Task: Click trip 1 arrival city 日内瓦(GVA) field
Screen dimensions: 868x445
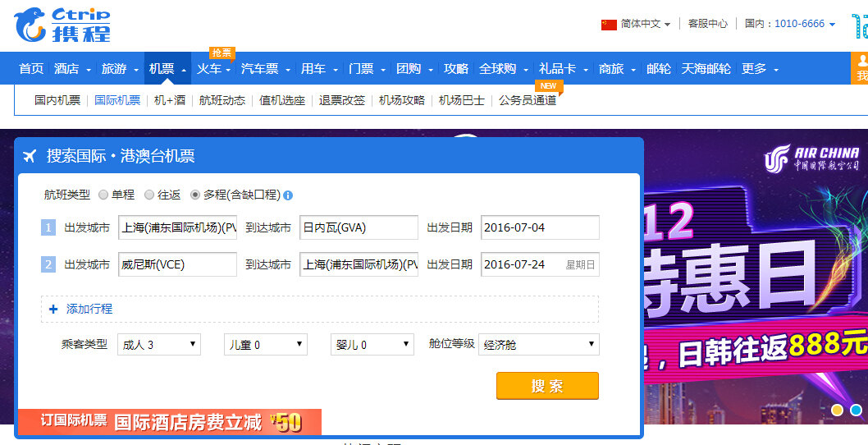Action: pos(359,227)
